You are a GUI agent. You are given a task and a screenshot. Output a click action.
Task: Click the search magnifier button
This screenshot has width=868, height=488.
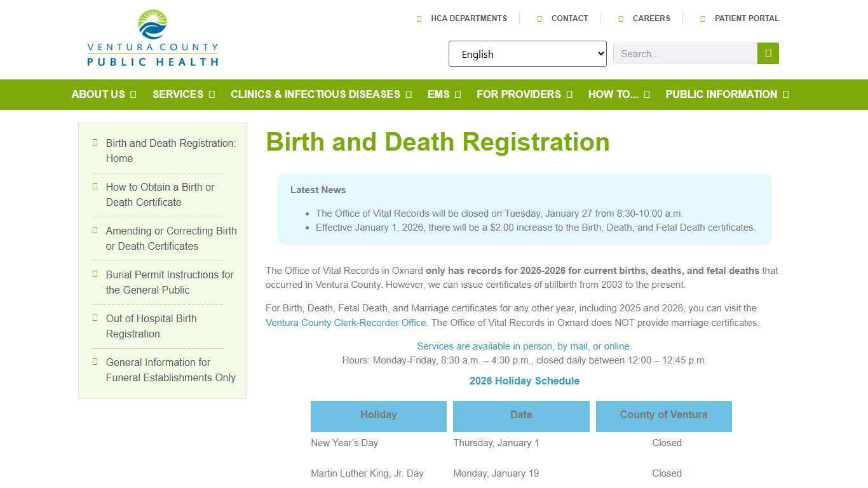(768, 53)
